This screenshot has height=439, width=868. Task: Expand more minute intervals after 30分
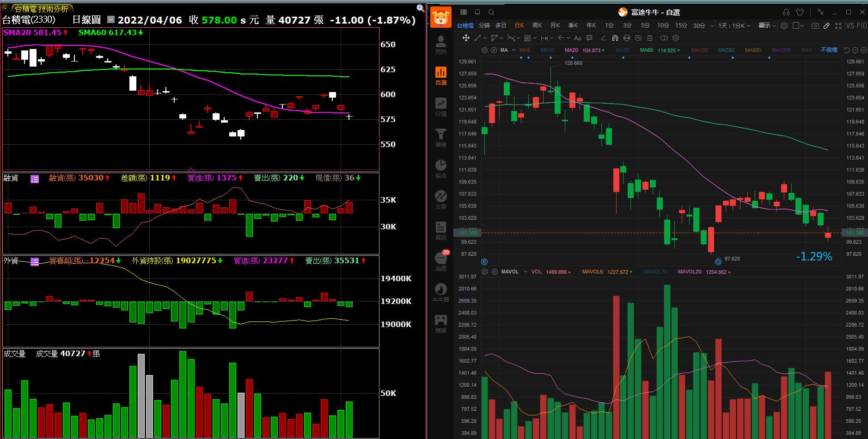pos(712,25)
